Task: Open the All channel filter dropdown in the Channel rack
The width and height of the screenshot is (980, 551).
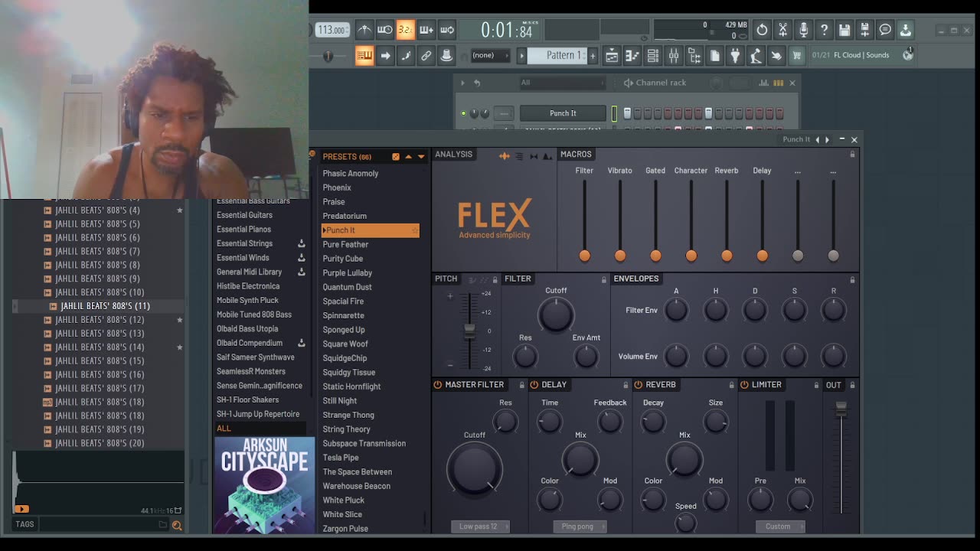Action: coord(561,83)
